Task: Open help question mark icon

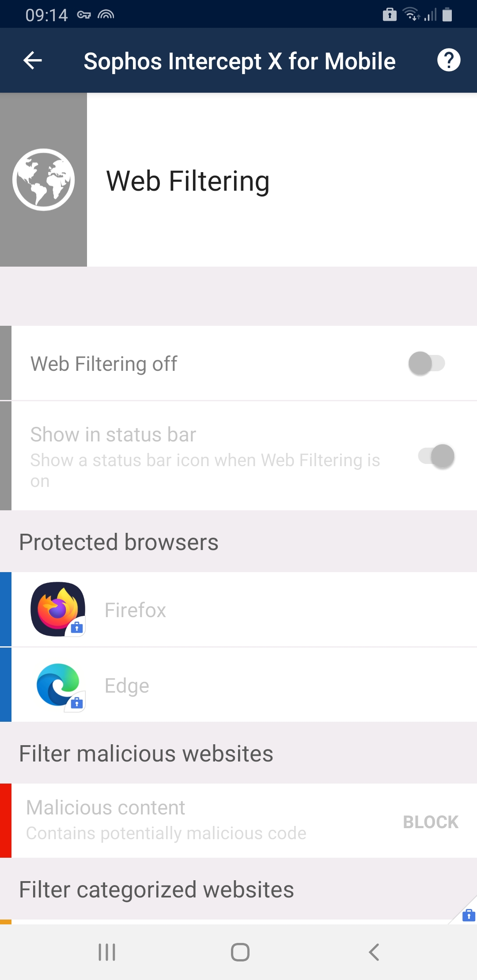Action: pyautogui.click(x=449, y=60)
